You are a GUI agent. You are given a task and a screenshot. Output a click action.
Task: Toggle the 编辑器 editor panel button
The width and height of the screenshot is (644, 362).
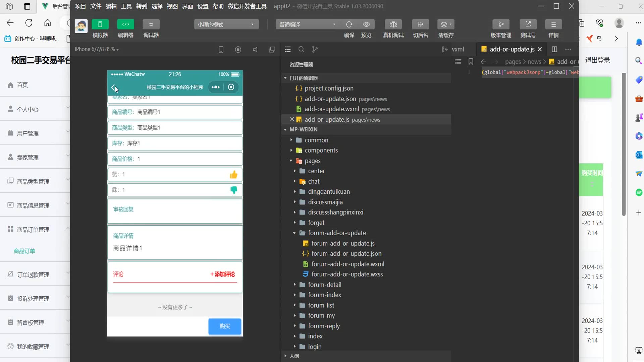coord(125,24)
